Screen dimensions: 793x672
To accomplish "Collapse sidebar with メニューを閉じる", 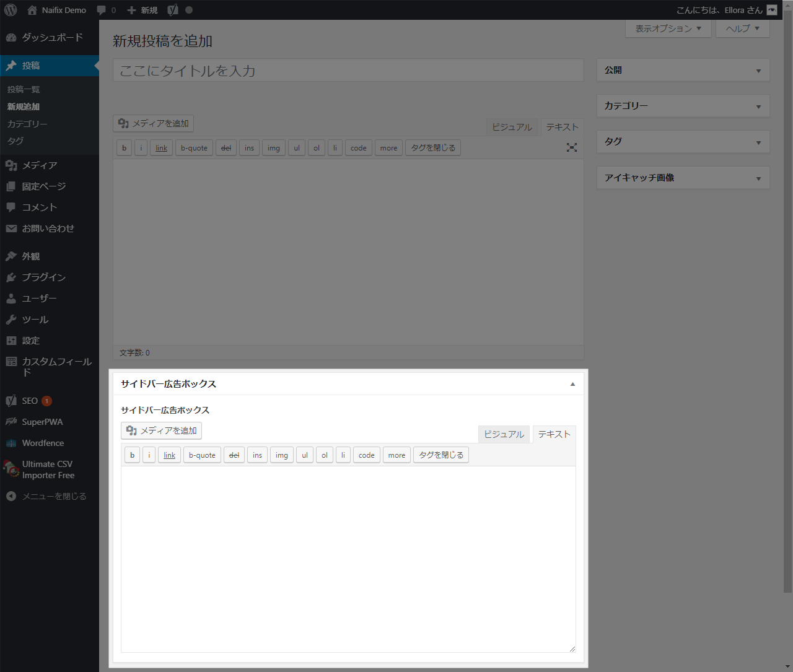I will point(50,496).
